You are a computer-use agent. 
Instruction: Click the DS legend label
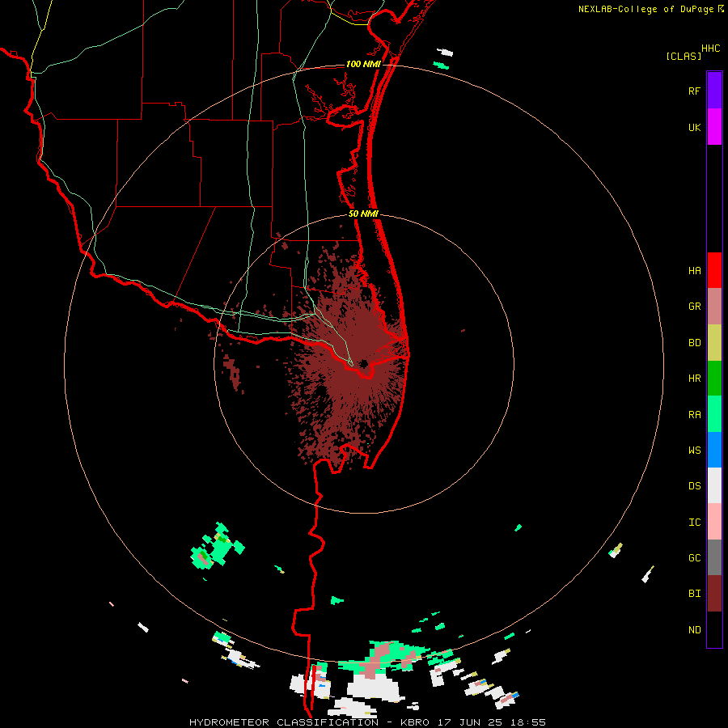(695, 486)
